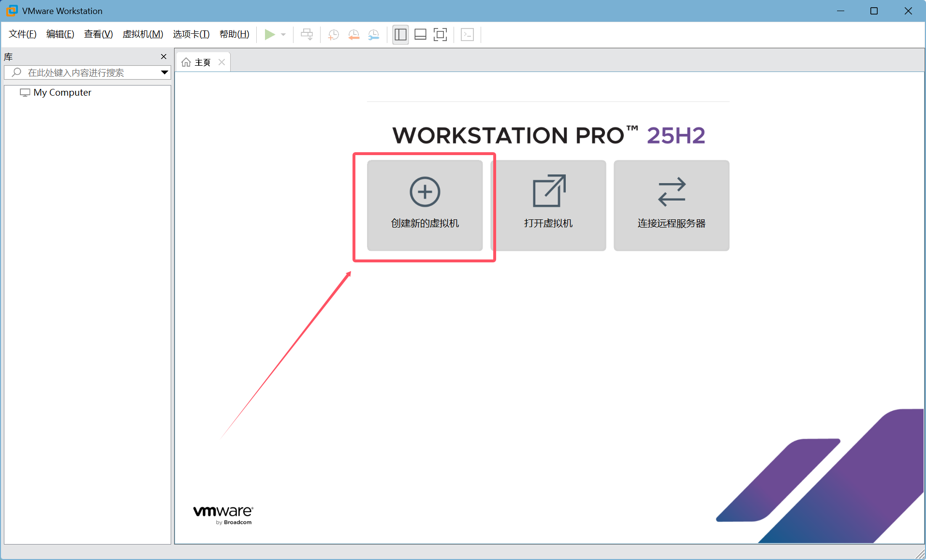Enter full screen mode via toolbar icon

pyautogui.click(x=440, y=34)
